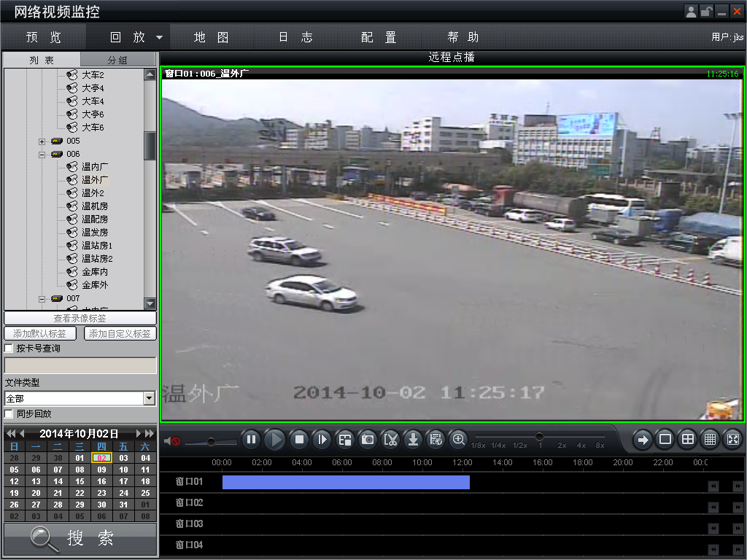Open the 文件类型 dropdown showing 全部
The width and height of the screenshot is (747, 560).
pyautogui.click(x=150, y=398)
